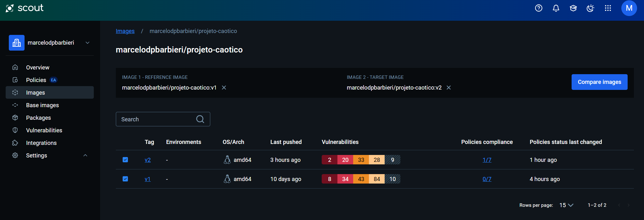Click the Compare images button
The image size is (644, 220).
599,82
